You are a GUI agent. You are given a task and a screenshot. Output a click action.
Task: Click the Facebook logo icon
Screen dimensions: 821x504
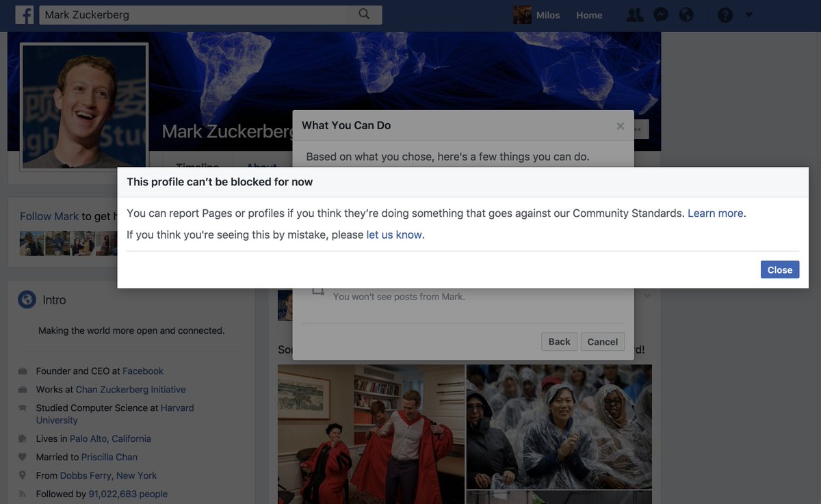pyautogui.click(x=25, y=15)
